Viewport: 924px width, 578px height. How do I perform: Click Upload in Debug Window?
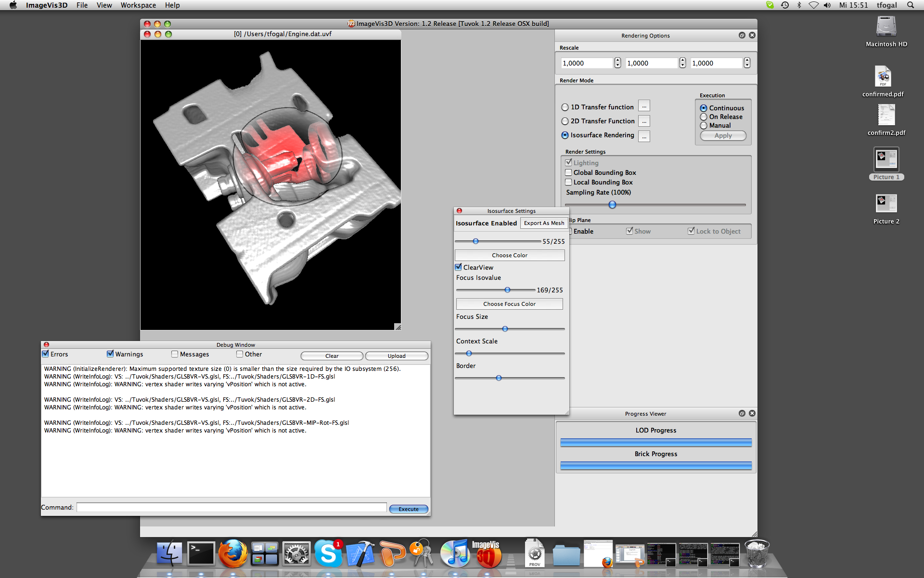click(x=397, y=356)
